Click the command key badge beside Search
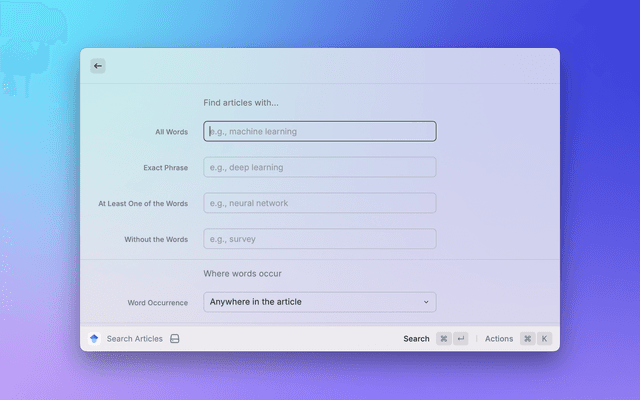 (x=444, y=339)
